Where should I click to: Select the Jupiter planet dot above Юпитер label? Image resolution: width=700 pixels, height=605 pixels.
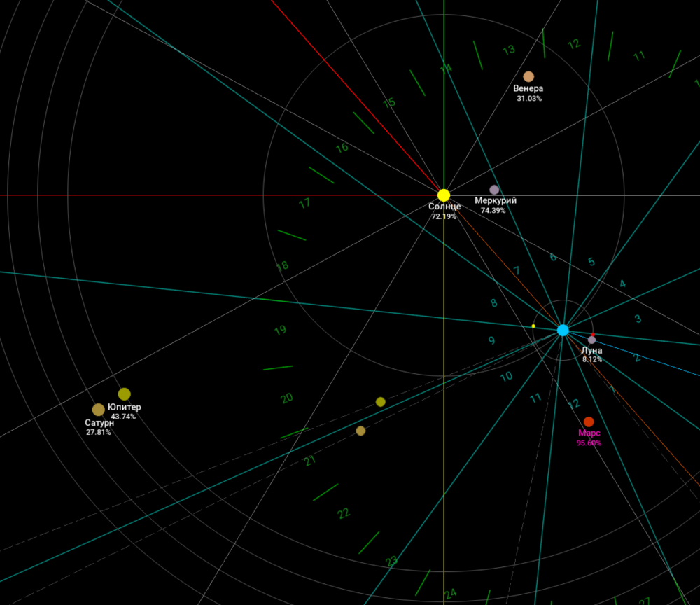click(124, 394)
